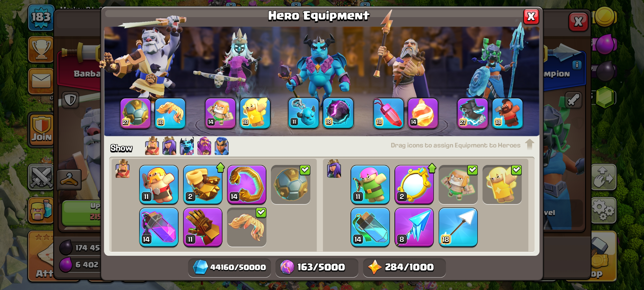Click the Shiny Ore counter 44160/50000
This screenshot has height=290, width=644.
229,267
